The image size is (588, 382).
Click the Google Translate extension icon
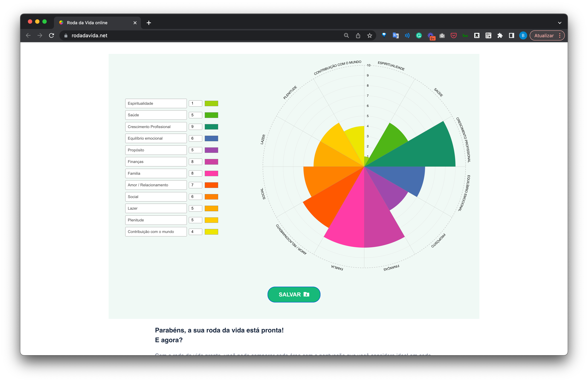[x=396, y=35]
